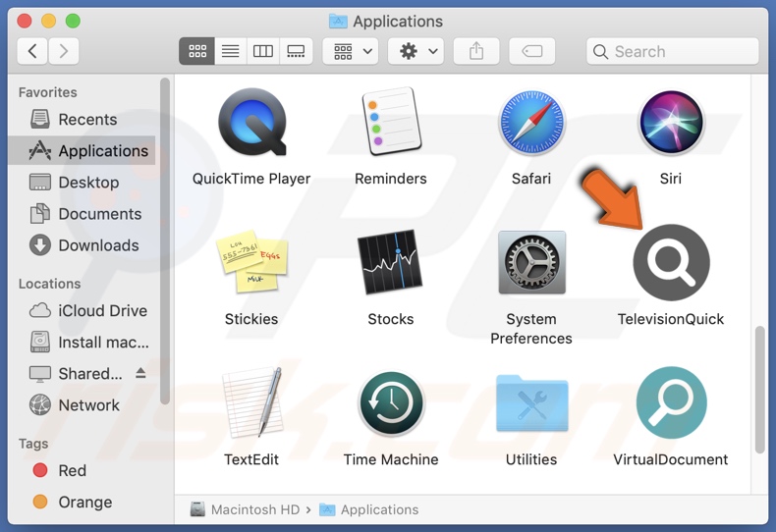The width and height of the screenshot is (776, 532).
Task: Click the window title folder proxy icon
Action: click(338, 22)
